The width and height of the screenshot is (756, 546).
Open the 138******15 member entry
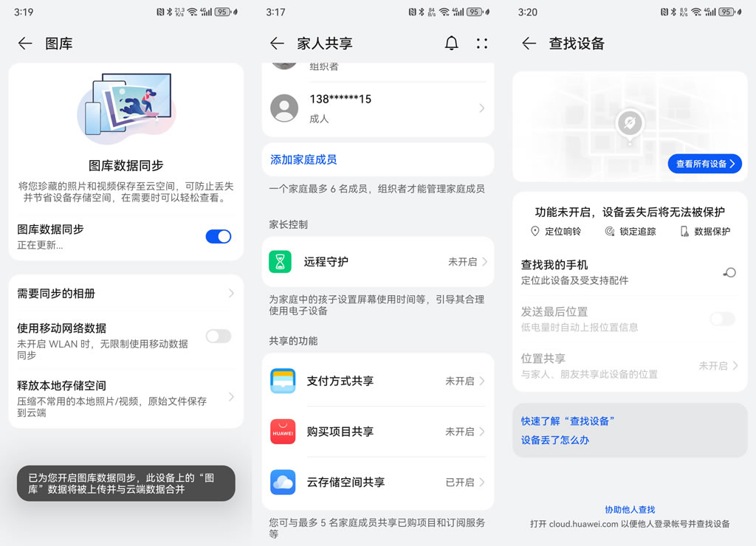click(x=377, y=108)
